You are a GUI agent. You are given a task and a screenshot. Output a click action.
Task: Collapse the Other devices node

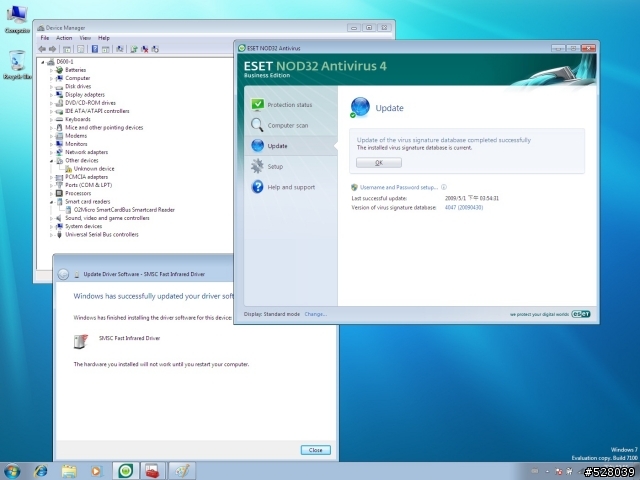click(x=51, y=161)
